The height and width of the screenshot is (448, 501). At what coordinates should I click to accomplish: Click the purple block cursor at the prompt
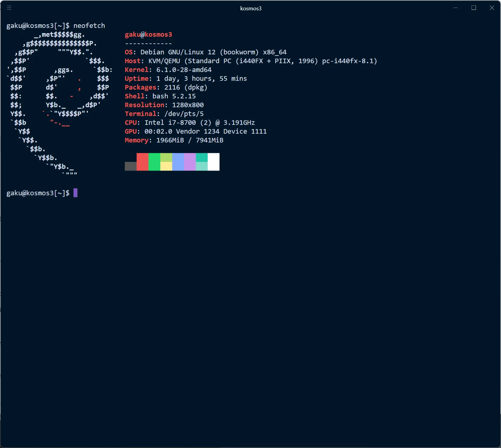tap(75, 193)
